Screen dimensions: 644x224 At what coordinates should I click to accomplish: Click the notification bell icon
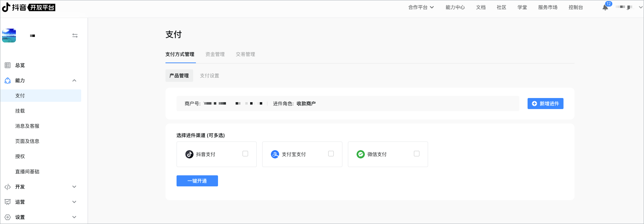click(x=605, y=7)
